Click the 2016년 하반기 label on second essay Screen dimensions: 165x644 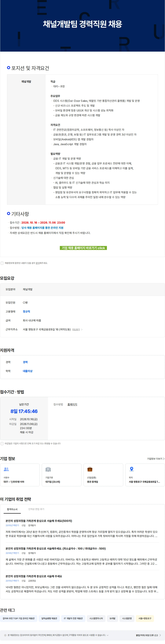click(x=12, y=553)
